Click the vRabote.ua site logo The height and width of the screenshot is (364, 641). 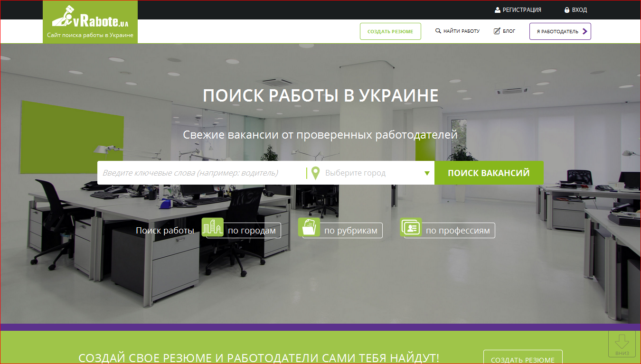[x=90, y=21]
